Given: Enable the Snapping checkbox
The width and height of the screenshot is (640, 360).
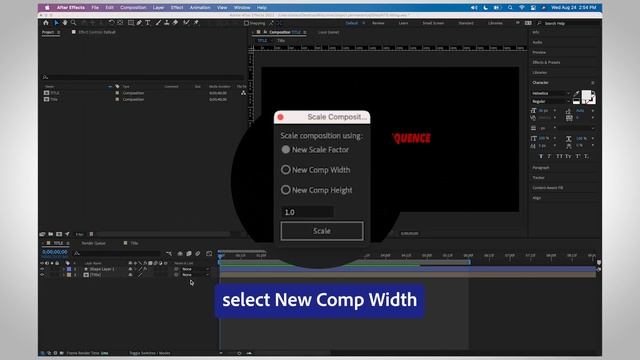Looking at the screenshot, I should click(246, 23).
